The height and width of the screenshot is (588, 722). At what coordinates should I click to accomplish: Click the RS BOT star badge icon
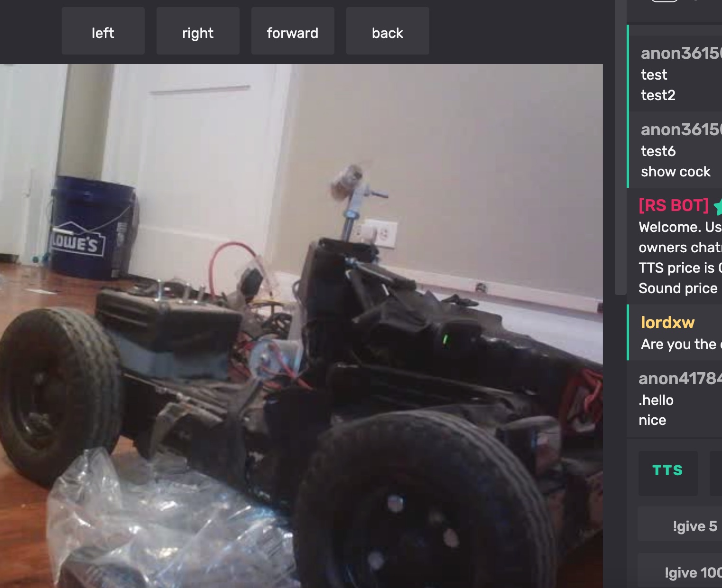718,206
